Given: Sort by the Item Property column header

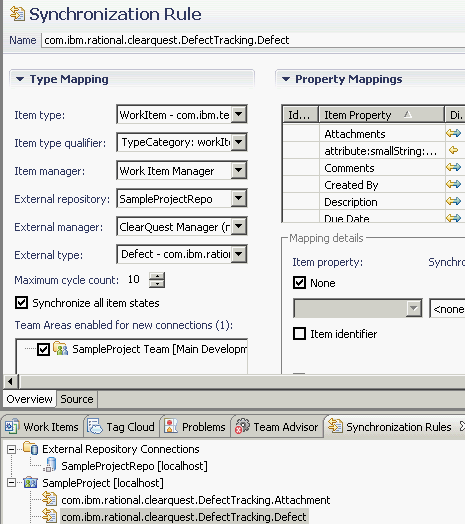Looking at the screenshot, I should click(381, 115).
